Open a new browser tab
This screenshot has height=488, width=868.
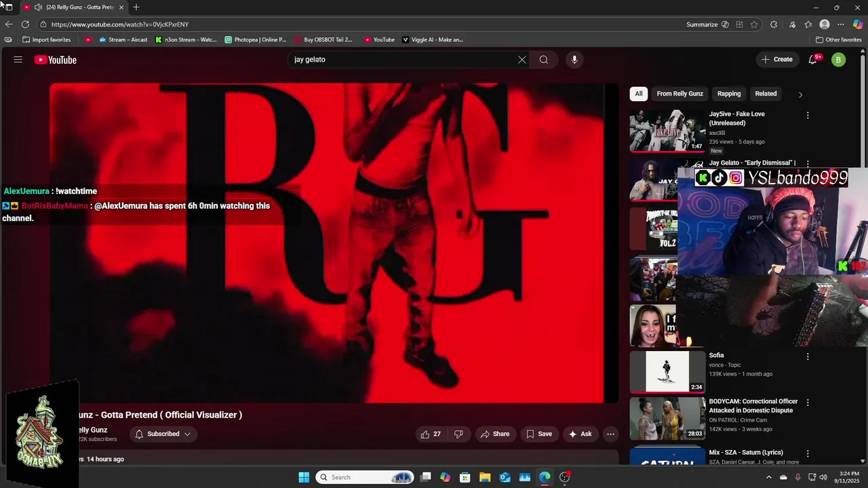(136, 7)
